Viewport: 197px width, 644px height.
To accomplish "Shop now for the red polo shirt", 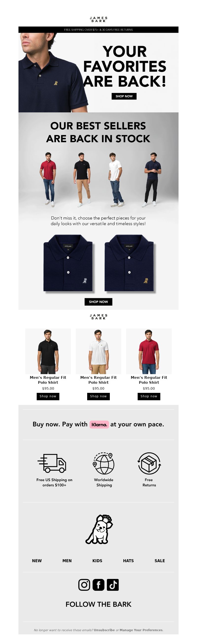I will click(149, 396).
